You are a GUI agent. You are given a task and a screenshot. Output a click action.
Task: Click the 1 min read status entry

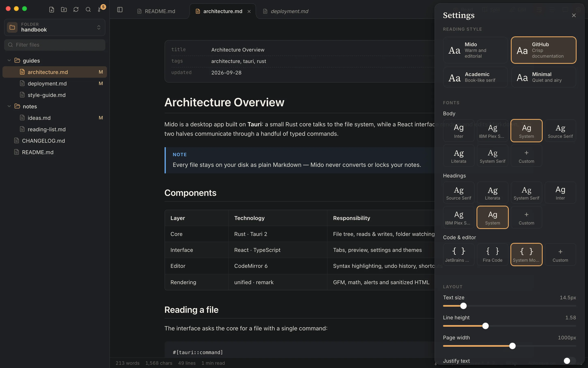[213, 363]
